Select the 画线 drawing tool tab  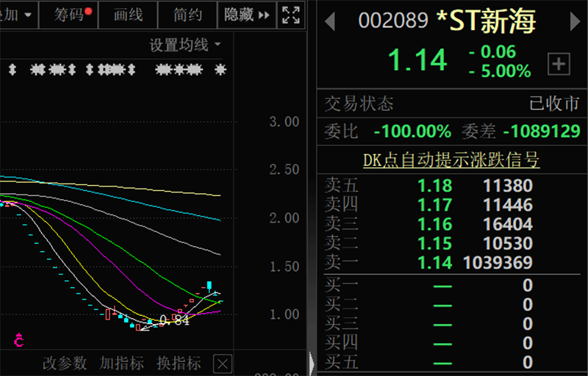pos(129,15)
